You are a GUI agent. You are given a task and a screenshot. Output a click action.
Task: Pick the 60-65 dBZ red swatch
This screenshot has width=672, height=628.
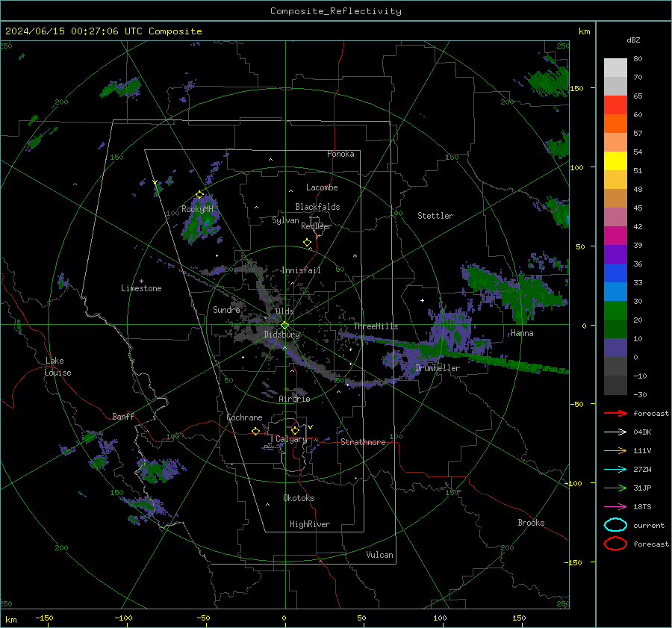[615, 105]
